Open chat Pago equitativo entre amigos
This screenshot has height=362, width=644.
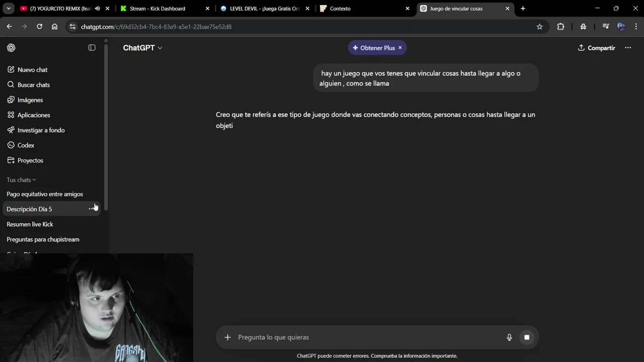click(51, 194)
